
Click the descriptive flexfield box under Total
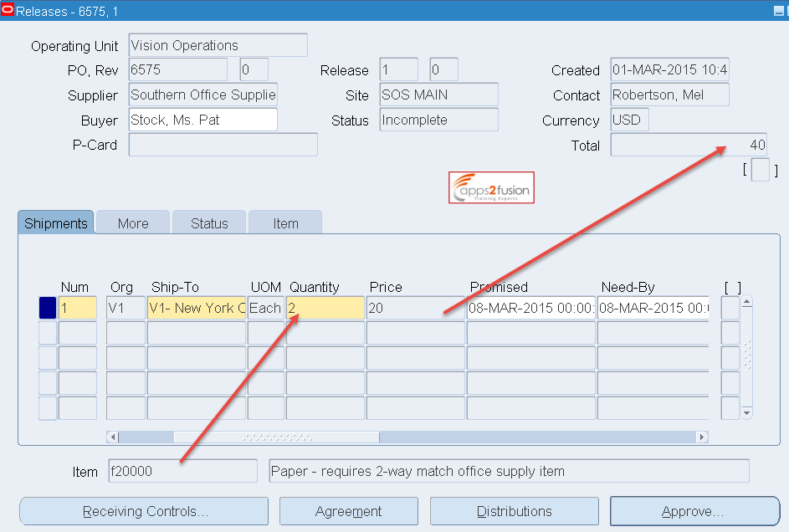coord(761,170)
